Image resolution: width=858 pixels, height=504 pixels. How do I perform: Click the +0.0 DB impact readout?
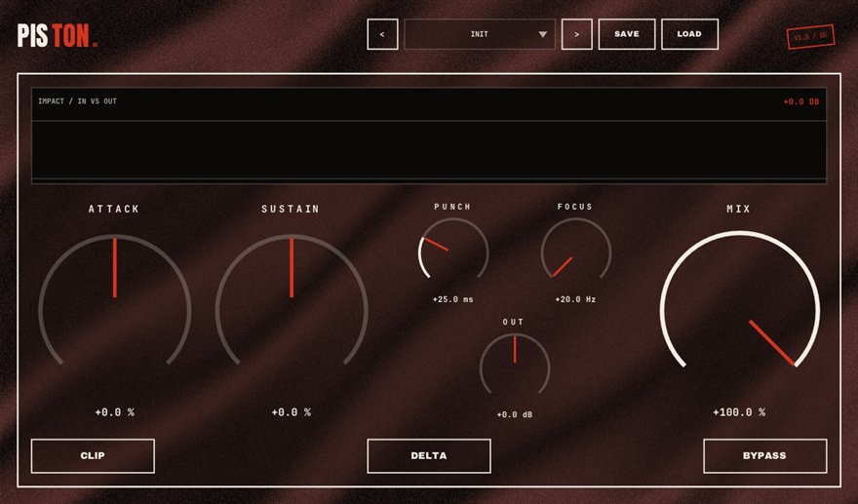801,101
